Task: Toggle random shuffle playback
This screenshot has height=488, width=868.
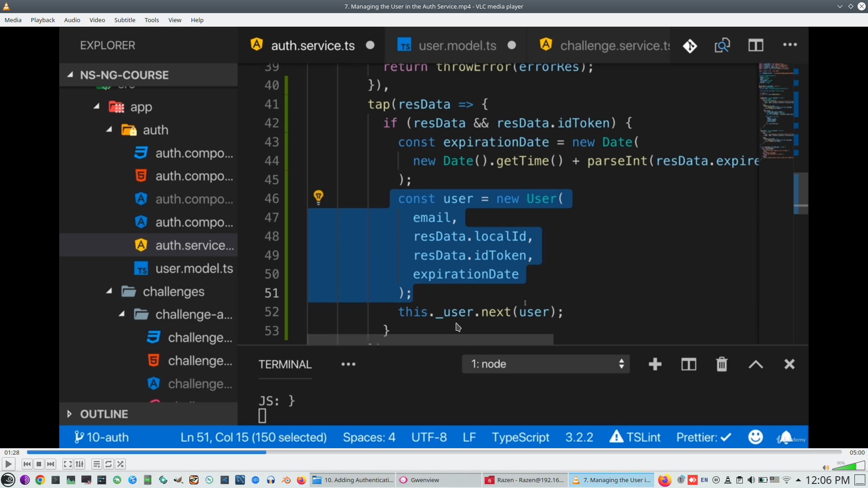Action: click(x=120, y=464)
